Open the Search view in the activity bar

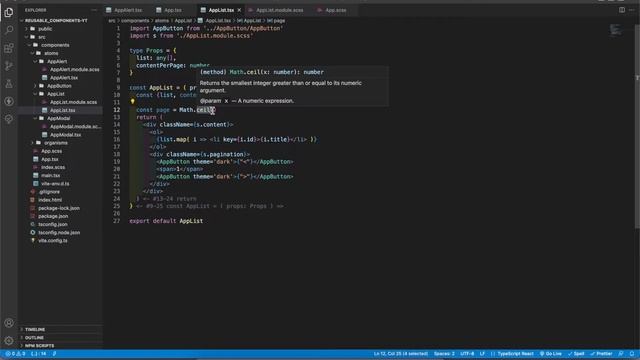[x=9, y=30]
